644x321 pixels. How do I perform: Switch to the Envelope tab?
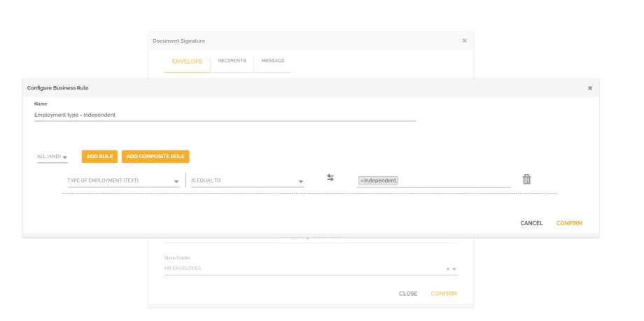[187, 61]
